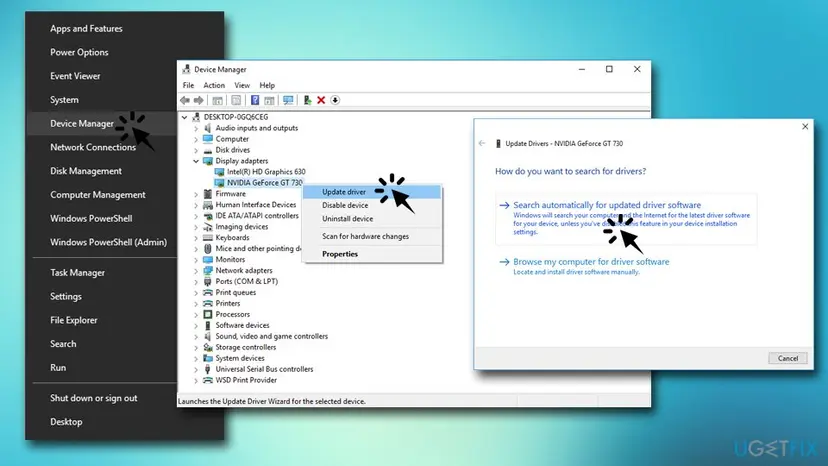The height and width of the screenshot is (466, 828).
Task: Click the Monitors category icon
Action: tap(208, 259)
